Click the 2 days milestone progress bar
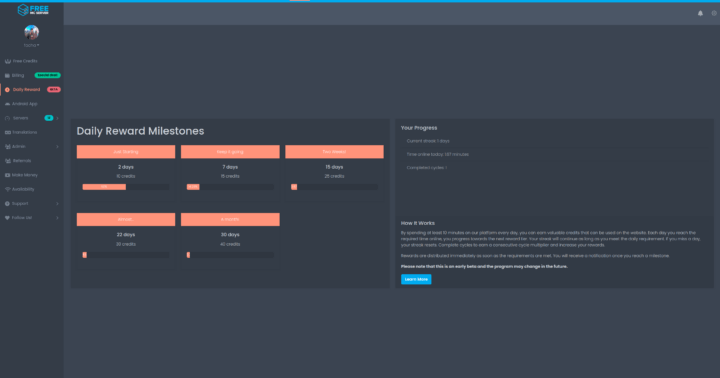This screenshot has height=378, width=720. pyautogui.click(x=126, y=187)
